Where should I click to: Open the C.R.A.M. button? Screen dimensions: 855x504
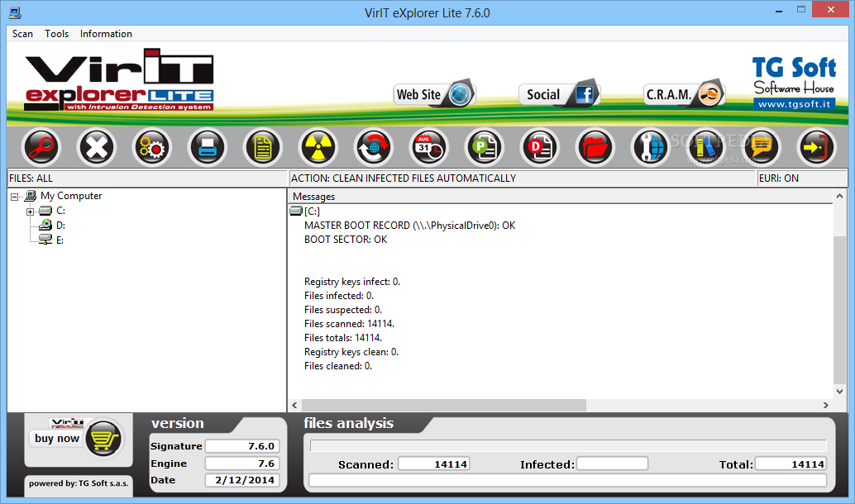(x=685, y=94)
